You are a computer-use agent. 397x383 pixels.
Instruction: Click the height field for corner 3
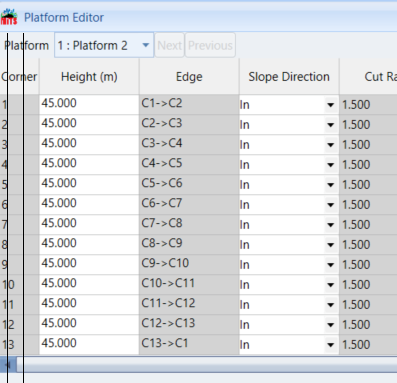[x=89, y=145]
